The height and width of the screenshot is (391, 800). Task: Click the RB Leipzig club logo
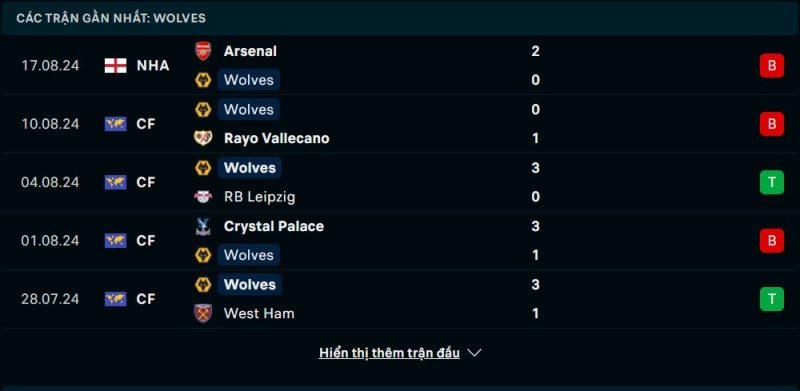[x=203, y=197]
